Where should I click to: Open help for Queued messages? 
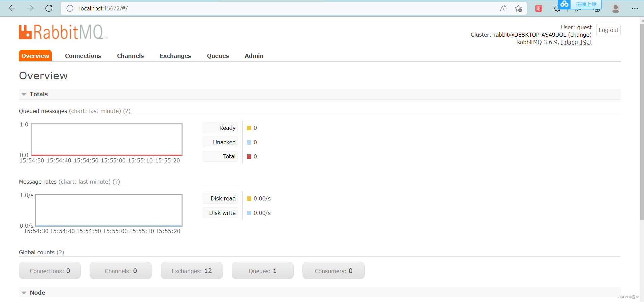[x=127, y=111]
